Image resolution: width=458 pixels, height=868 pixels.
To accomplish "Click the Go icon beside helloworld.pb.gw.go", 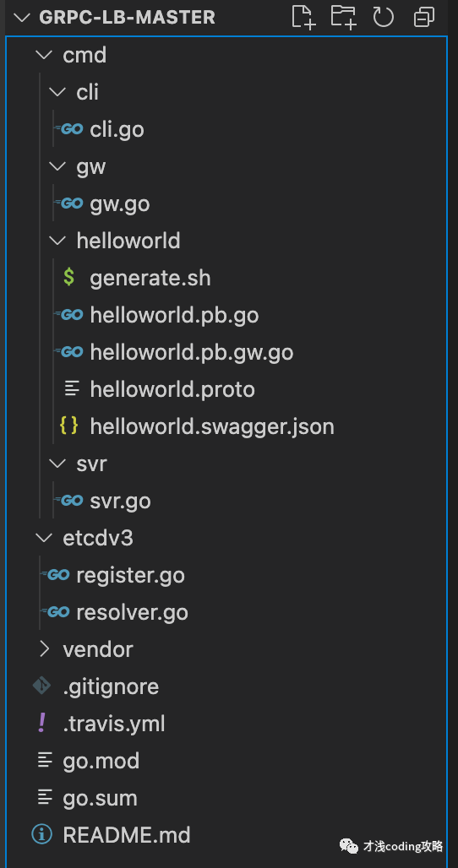I will tap(70, 352).
